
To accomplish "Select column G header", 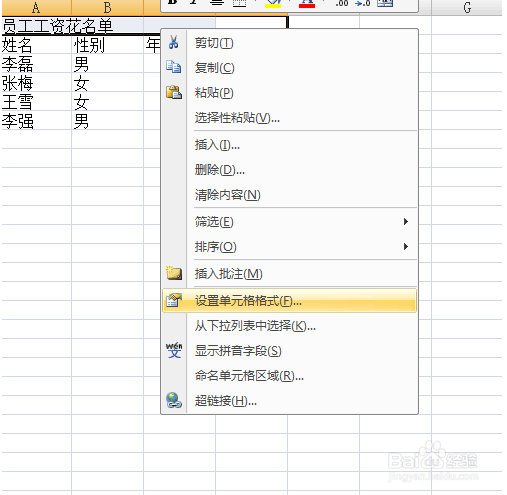I will click(467, 8).
